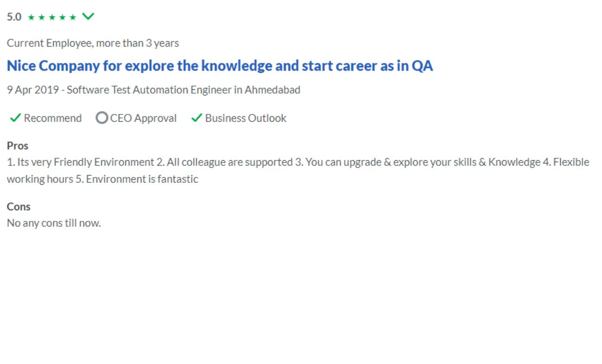Click the Cons heading
This screenshot has width=602, height=364.
coord(19,207)
